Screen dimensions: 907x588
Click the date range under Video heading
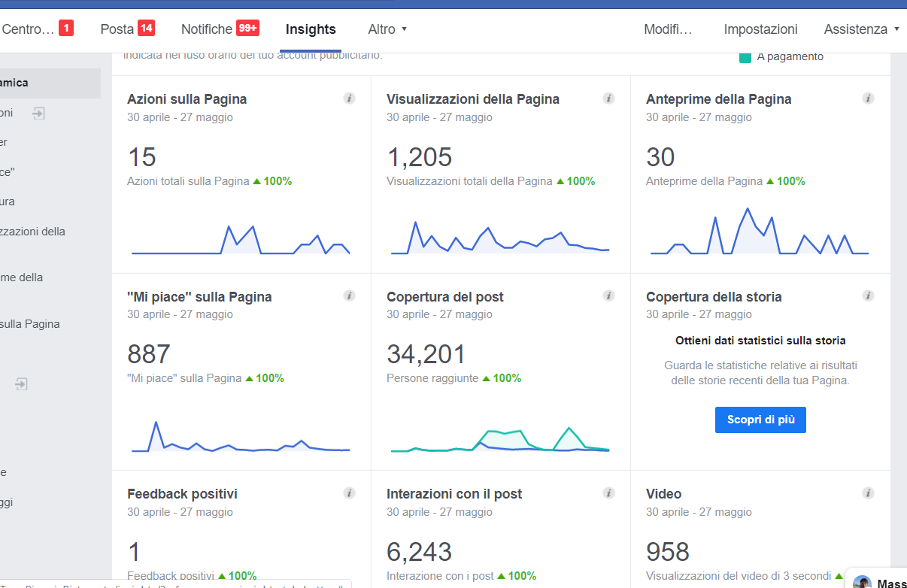point(699,512)
